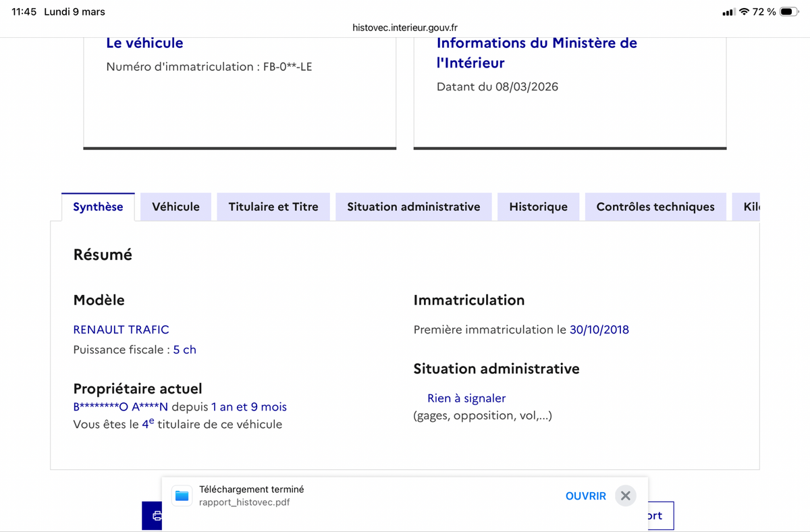Open the Contrôles techniques tab
The height and width of the screenshot is (532, 810).
pos(655,207)
